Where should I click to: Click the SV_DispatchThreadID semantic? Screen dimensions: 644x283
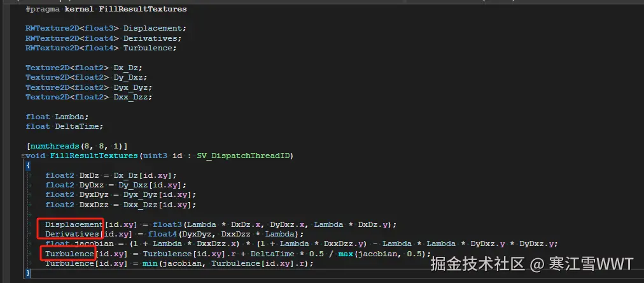tap(244, 156)
